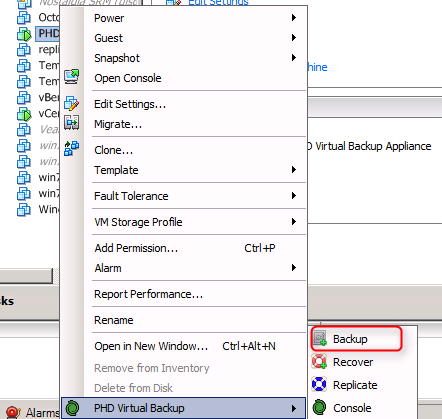The width and height of the screenshot is (442, 419).
Task: Expand the Snapshot submenu arrow
Action: pos(294,58)
